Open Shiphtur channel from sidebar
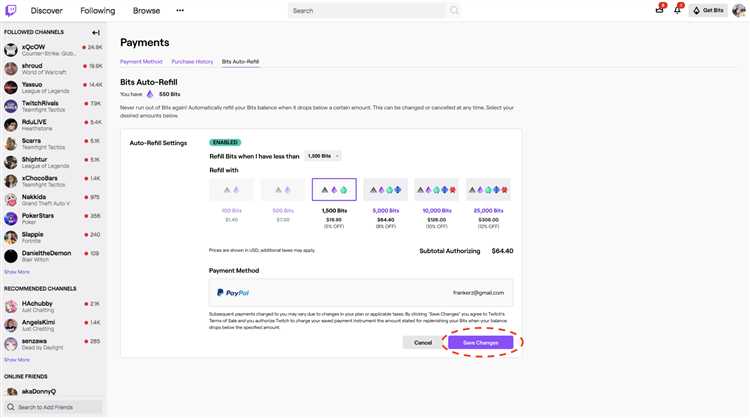750x418 pixels. 53,162
